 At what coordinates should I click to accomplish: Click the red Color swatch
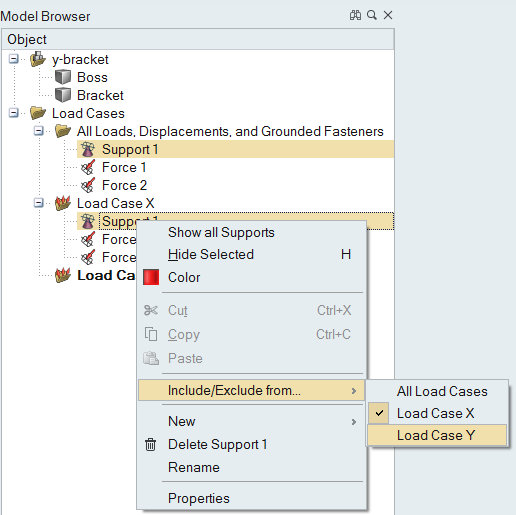151,277
